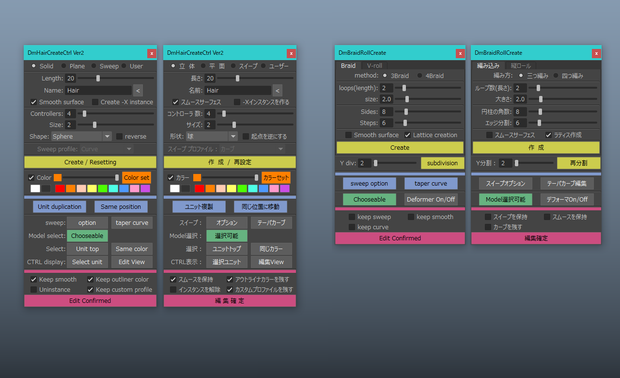Click Deformer On/Off button
The height and width of the screenshot is (378, 620).
431,199
